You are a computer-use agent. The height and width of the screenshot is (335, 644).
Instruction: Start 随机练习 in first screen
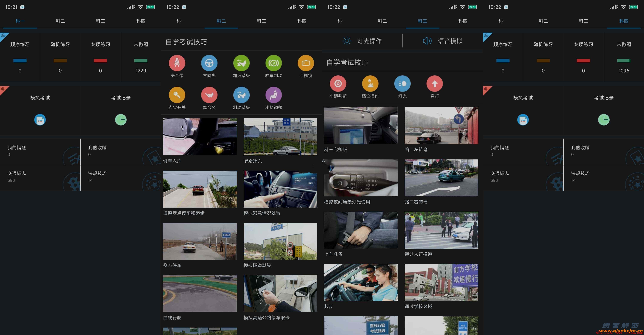[60, 57]
